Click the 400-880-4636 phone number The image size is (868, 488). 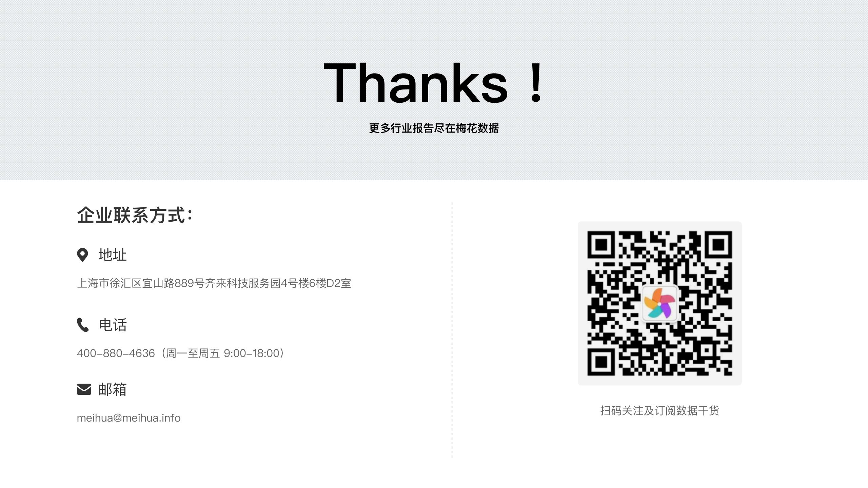pyautogui.click(x=116, y=353)
